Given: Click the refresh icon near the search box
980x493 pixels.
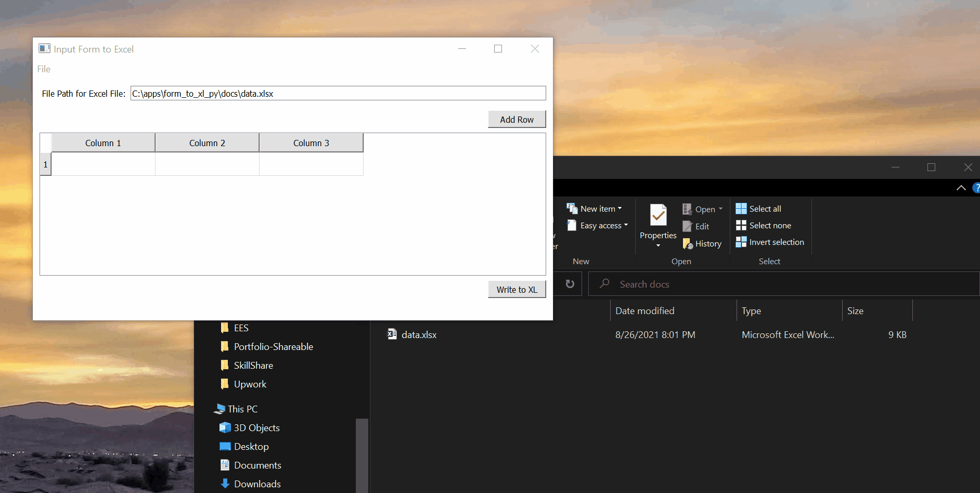Looking at the screenshot, I should [570, 284].
